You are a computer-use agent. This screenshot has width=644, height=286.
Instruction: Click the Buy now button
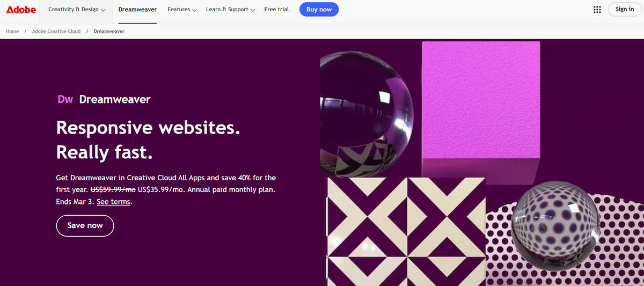coord(319,9)
